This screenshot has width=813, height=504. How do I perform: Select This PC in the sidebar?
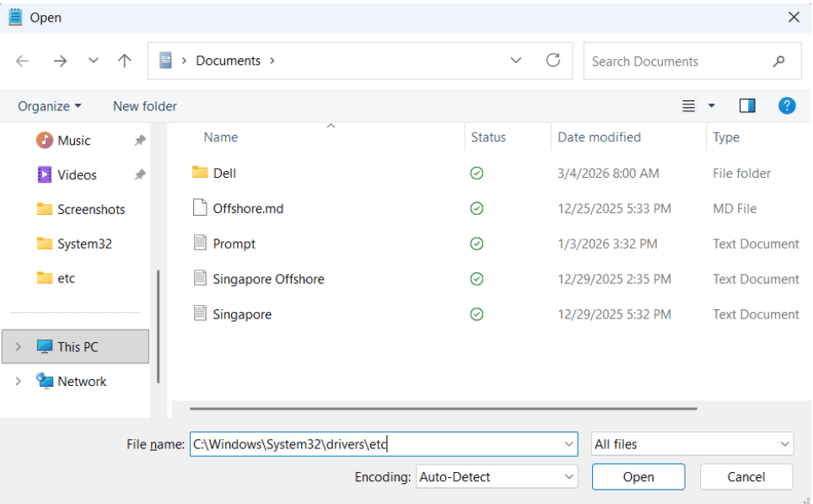(78, 346)
